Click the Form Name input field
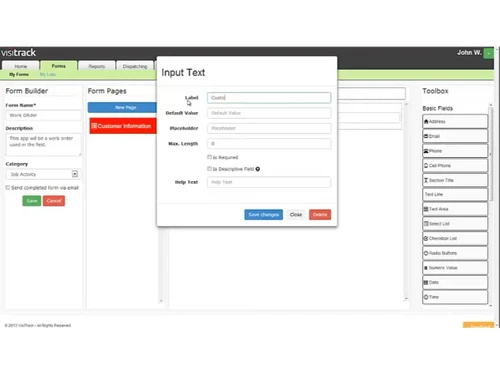 pos(43,115)
